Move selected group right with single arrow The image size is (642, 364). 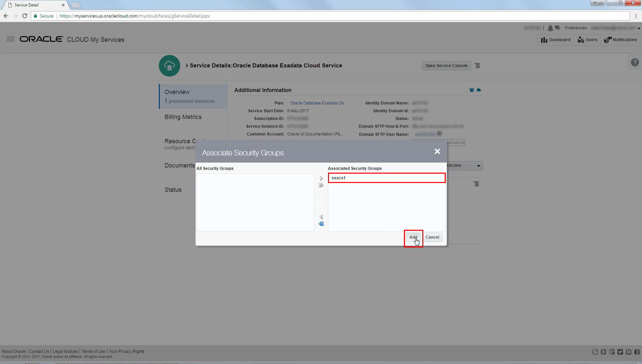tap(321, 179)
